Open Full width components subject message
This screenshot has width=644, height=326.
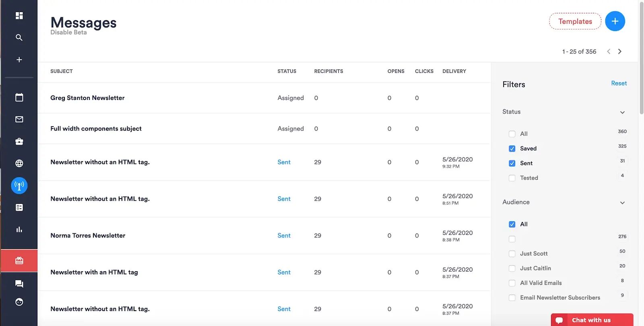(96, 129)
